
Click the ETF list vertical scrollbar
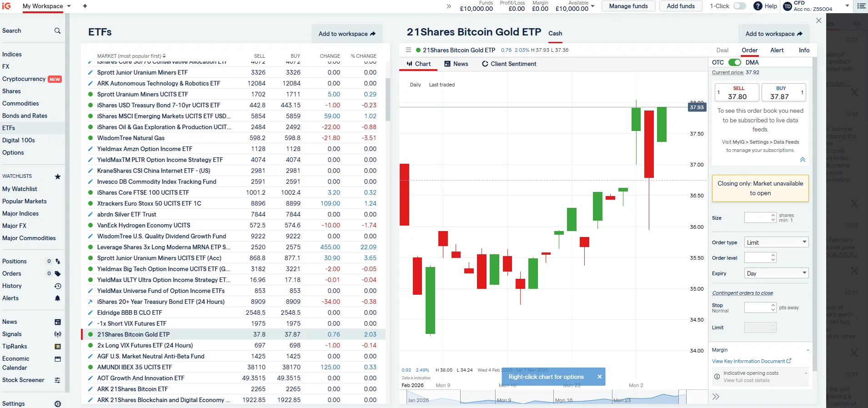[388, 99]
